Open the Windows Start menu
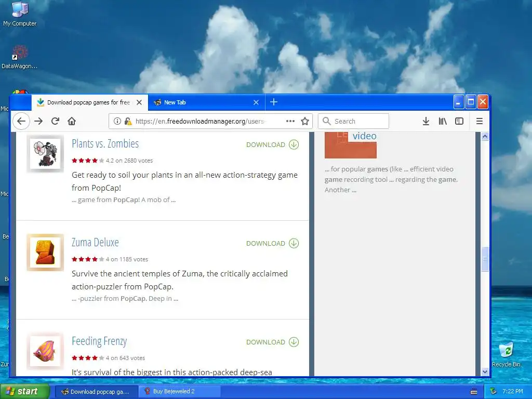 click(x=24, y=391)
